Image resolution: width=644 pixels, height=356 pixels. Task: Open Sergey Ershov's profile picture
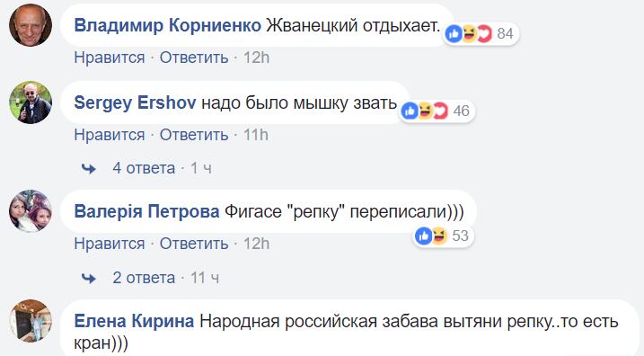(31, 102)
